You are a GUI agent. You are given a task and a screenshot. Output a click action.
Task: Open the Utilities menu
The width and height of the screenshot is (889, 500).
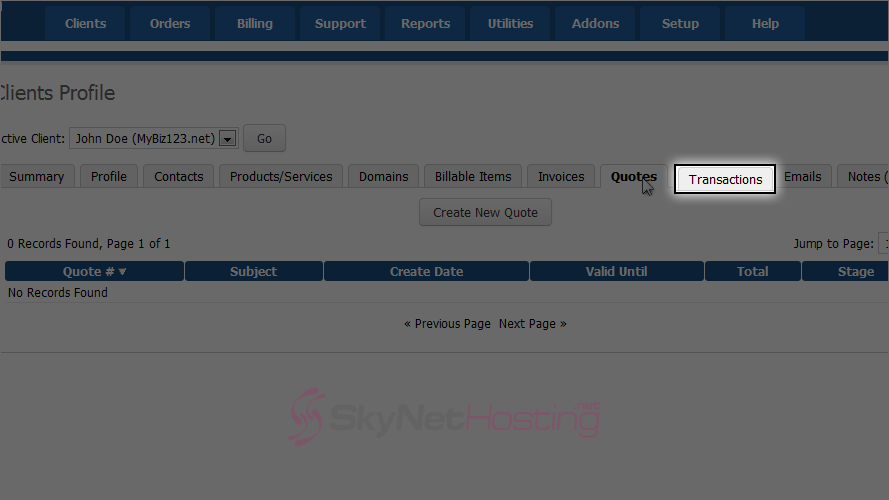(x=510, y=24)
